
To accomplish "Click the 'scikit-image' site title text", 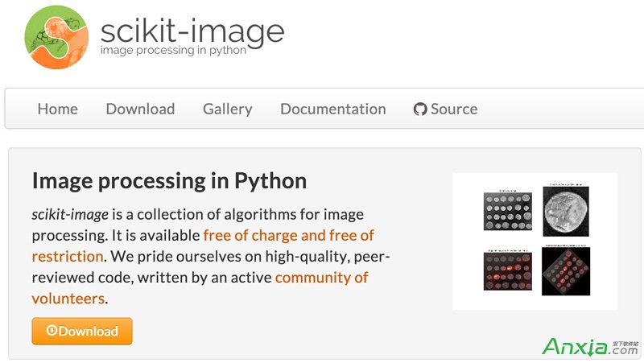I will click(x=192, y=32).
